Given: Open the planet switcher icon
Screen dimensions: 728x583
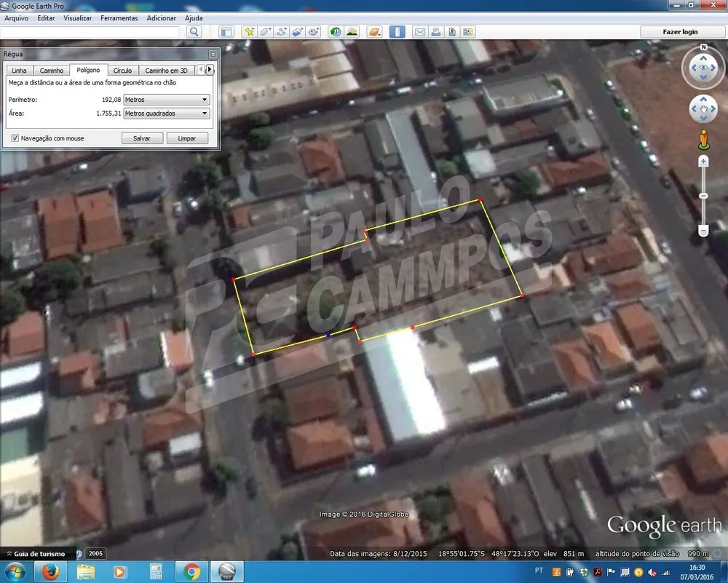Looking at the screenshot, I should click(x=374, y=31).
